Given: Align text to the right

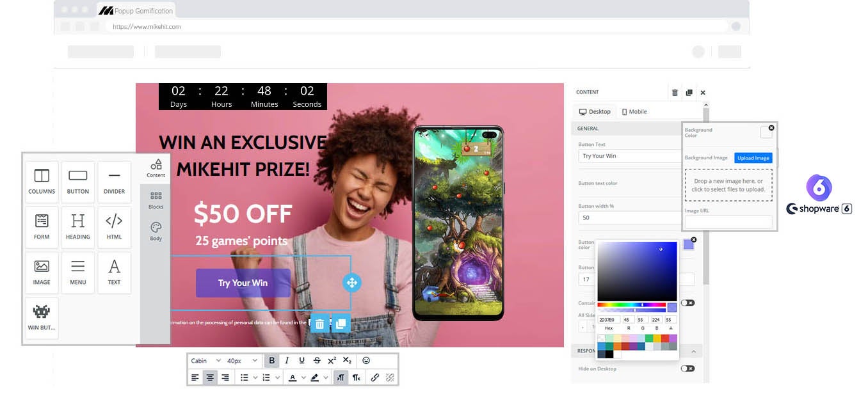Looking at the screenshot, I should 225,377.
